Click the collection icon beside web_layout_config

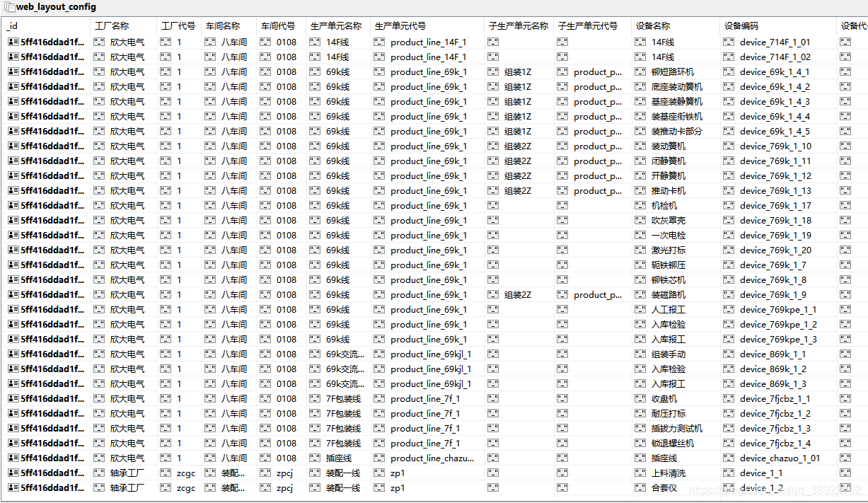coord(9,7)
